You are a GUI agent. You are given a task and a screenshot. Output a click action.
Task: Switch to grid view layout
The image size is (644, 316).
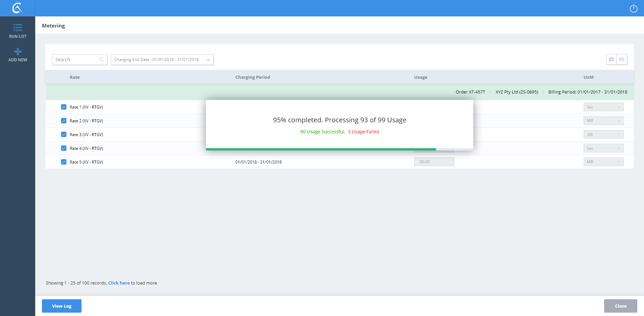pyautogui.click(x=611, y=59)
